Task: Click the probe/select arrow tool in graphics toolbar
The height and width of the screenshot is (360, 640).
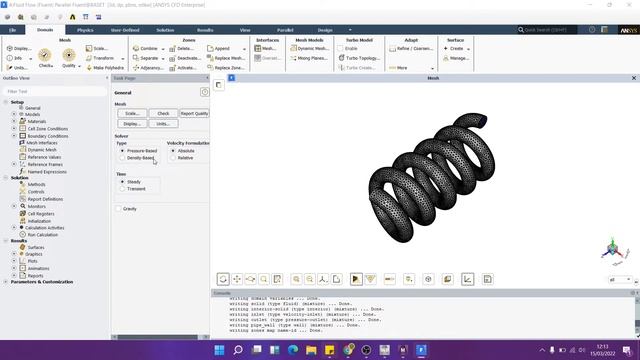Action: (356, 279)
